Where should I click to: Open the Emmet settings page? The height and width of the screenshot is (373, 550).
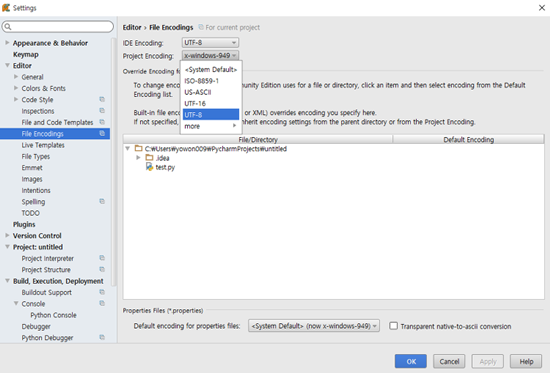coord(32,167)
